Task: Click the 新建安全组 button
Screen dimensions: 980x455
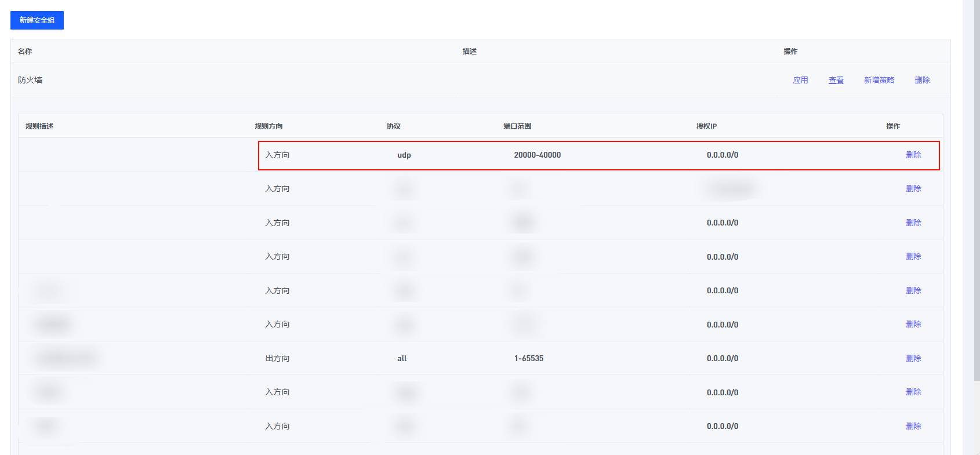Action: (x=37, y=20)
